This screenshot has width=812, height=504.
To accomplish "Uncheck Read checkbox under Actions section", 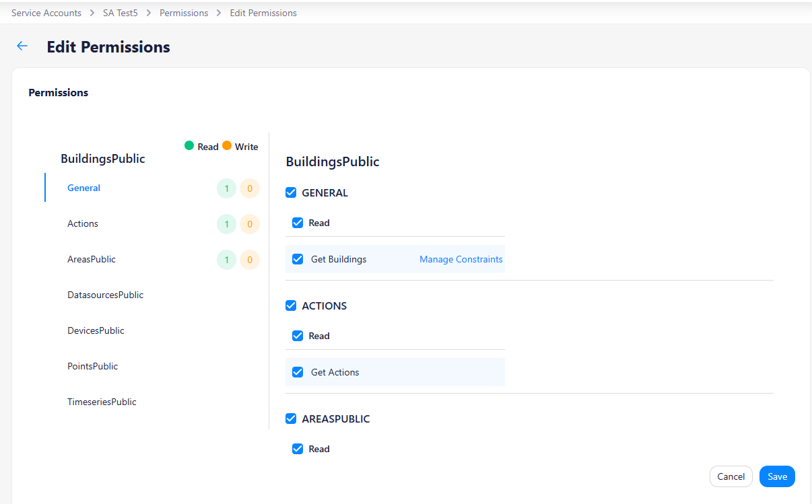I will click(298, 336).
